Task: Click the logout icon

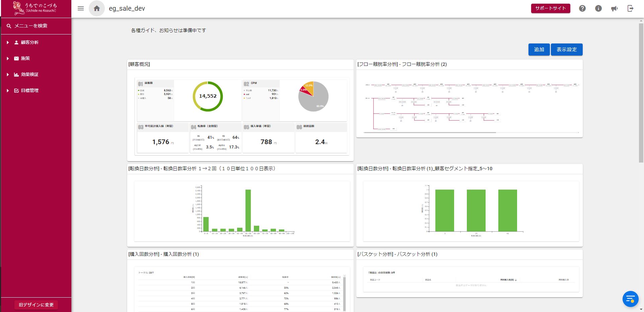Action: [x=630, y=9]
